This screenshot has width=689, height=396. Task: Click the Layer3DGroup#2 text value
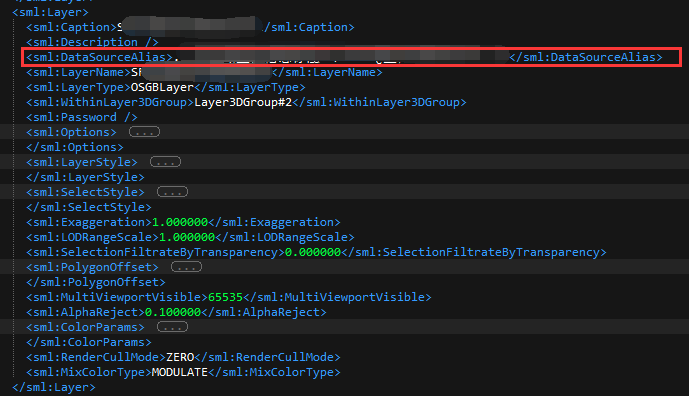point(243,102)
